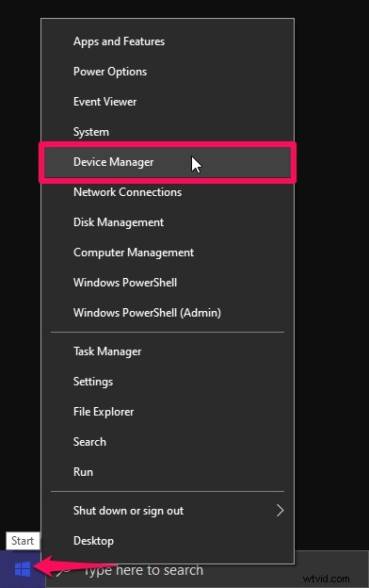Screen dimensions: 369x588
Task: Open Computer Management
Action: click(167, 253)
